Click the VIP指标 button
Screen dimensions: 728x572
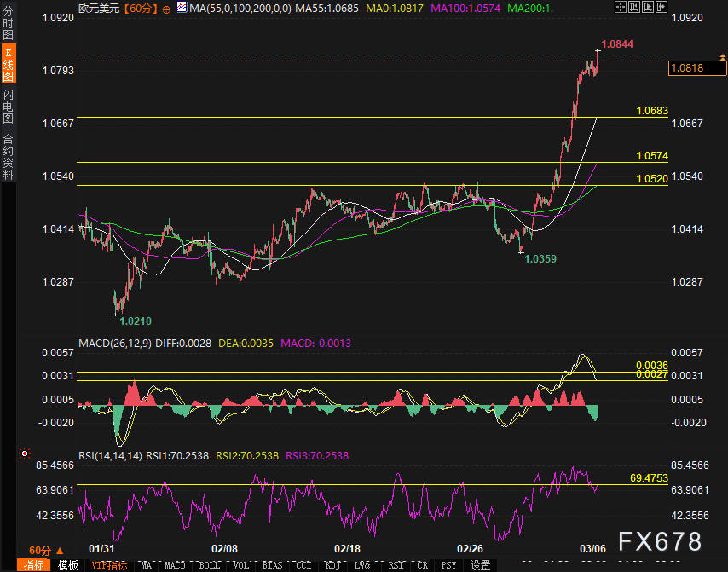click(x=108, y=565)
